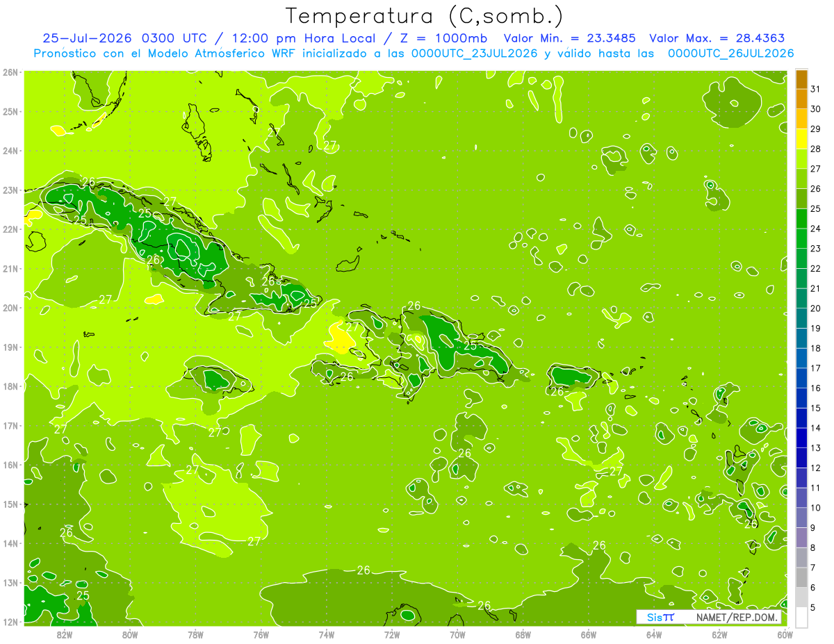The height and width of the screenshot is (644, 834).
Task: Click the longitude label '80W'
Action: coord(130,634)
